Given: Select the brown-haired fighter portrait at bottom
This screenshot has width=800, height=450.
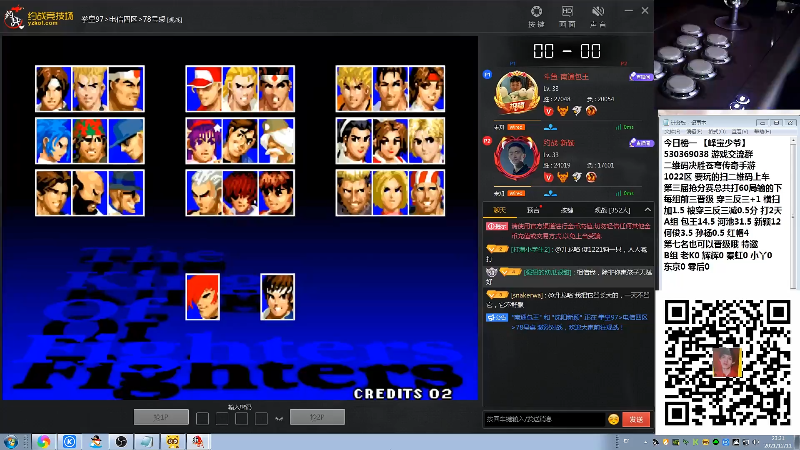Looking at the screenshot, I should click(278, 297).
